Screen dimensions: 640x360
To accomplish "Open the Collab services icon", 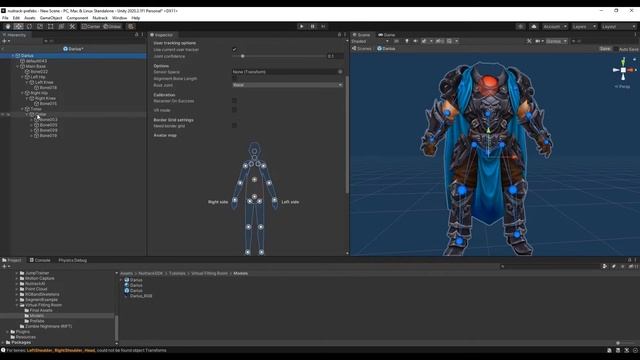I will (520, 27).
